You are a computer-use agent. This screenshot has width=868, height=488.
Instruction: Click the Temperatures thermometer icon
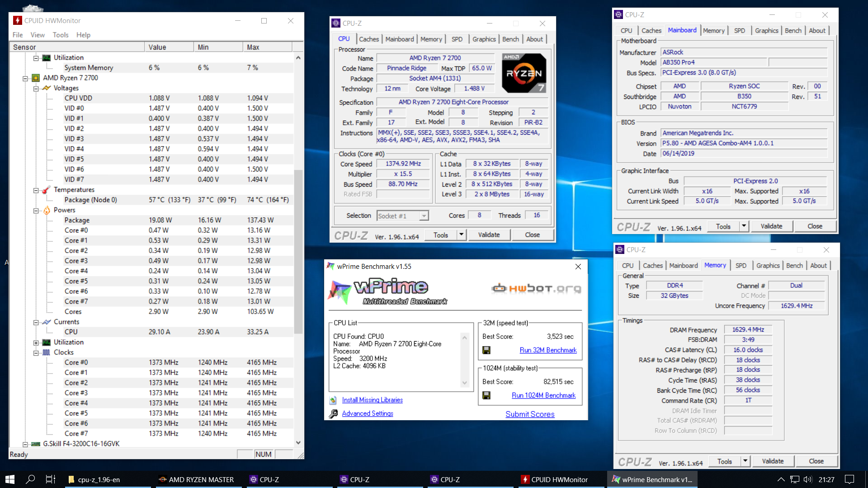click(47, 190)
